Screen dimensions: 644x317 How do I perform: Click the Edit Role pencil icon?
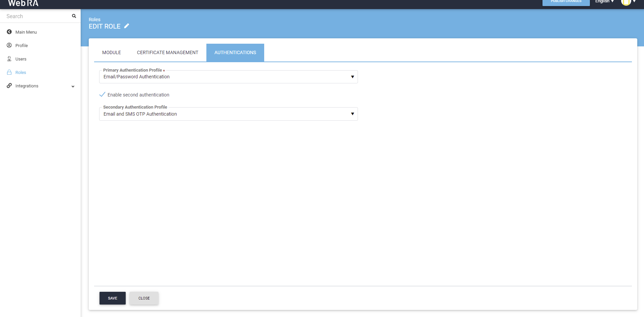coord(127,26)
